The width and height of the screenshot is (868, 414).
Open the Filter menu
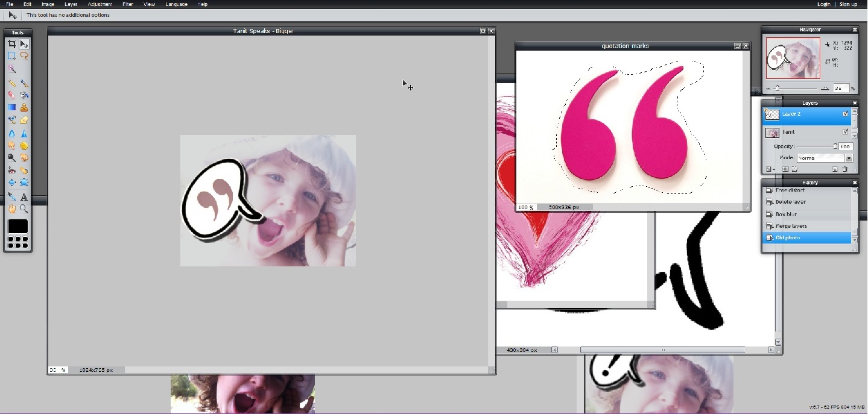pos(128,4)
